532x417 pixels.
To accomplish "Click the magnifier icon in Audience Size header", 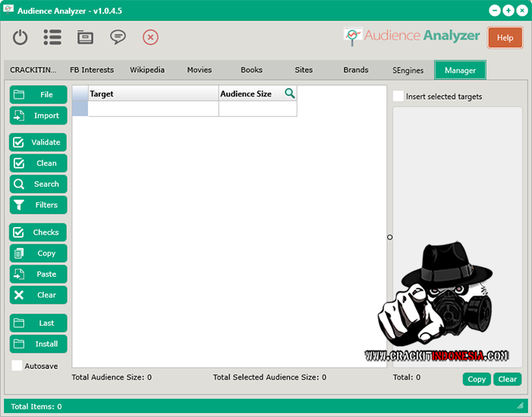I will coord(289,93).
